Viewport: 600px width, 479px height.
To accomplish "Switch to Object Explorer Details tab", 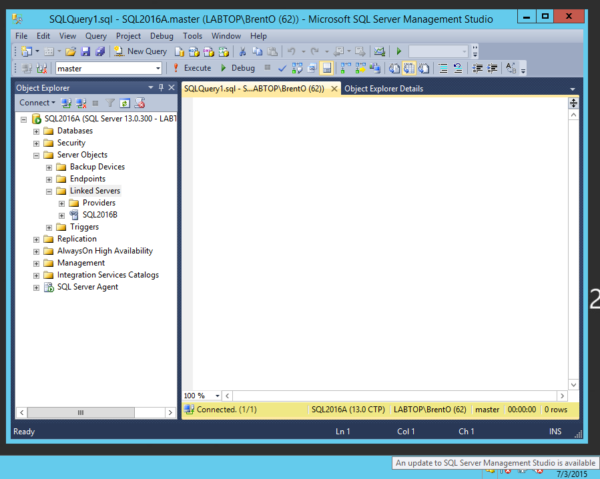I will click(x=383, y=88).
